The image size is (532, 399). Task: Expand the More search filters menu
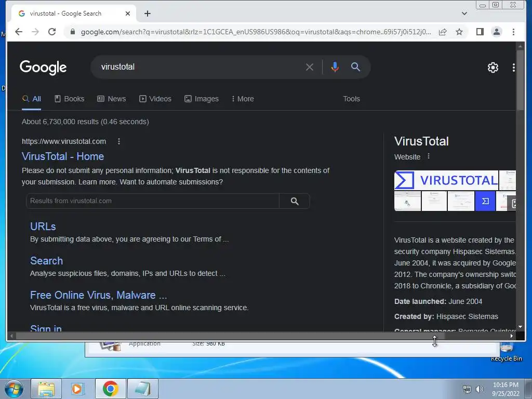(x=243, y=99)
